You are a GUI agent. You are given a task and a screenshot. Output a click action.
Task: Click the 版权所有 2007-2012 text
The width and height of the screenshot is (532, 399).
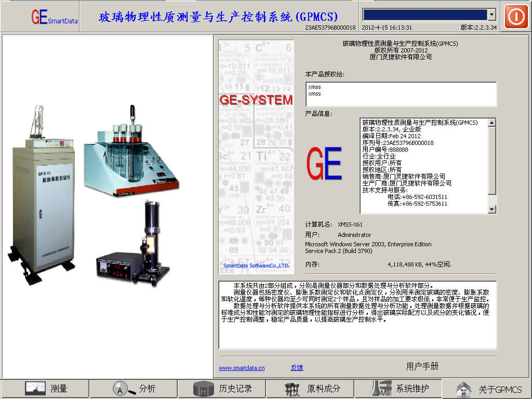tap(401, 50)
